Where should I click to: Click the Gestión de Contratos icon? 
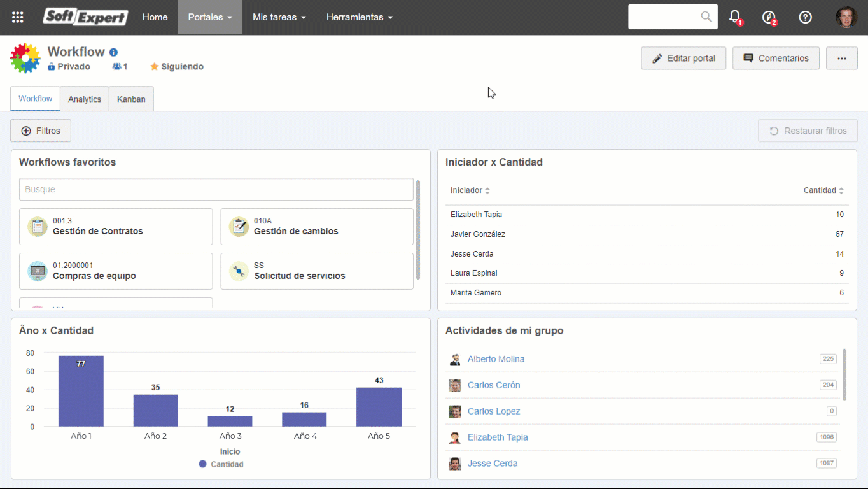[x=38, y=226]
